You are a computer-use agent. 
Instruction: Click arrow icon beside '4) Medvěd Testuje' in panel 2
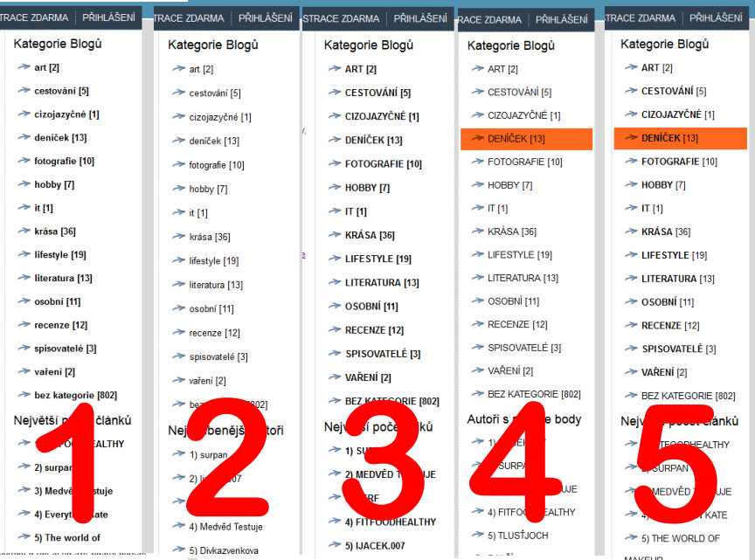coord(178,527)
